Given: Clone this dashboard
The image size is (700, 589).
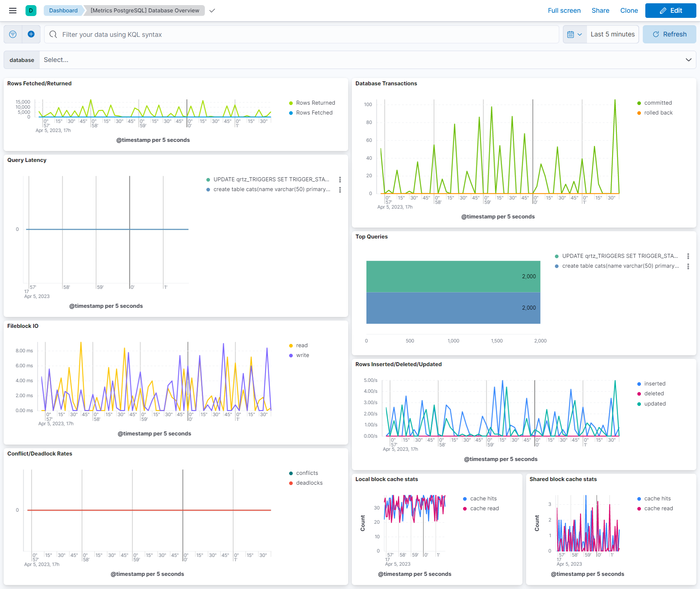Looking at the screenshot, I should click(x=629, y=11).
